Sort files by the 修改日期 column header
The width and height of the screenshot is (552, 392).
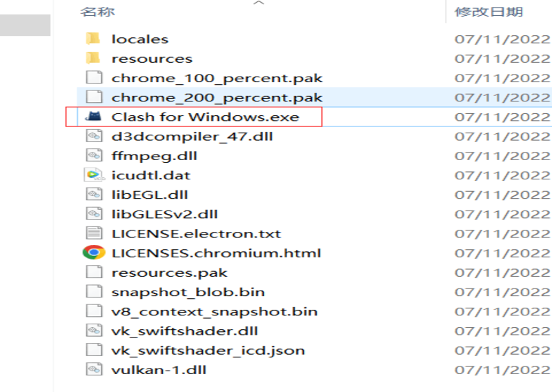pos(489,12)
